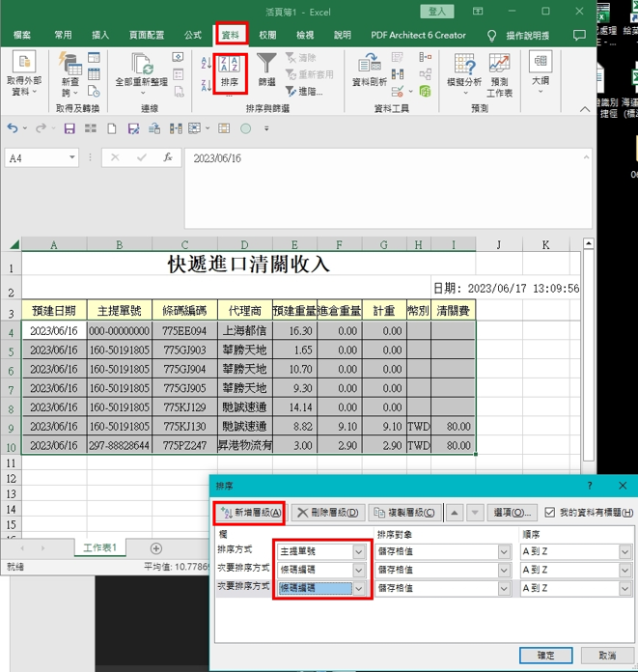Open the 檢視 ribbon tab
The image size is (638, 672).
point(305,35)
